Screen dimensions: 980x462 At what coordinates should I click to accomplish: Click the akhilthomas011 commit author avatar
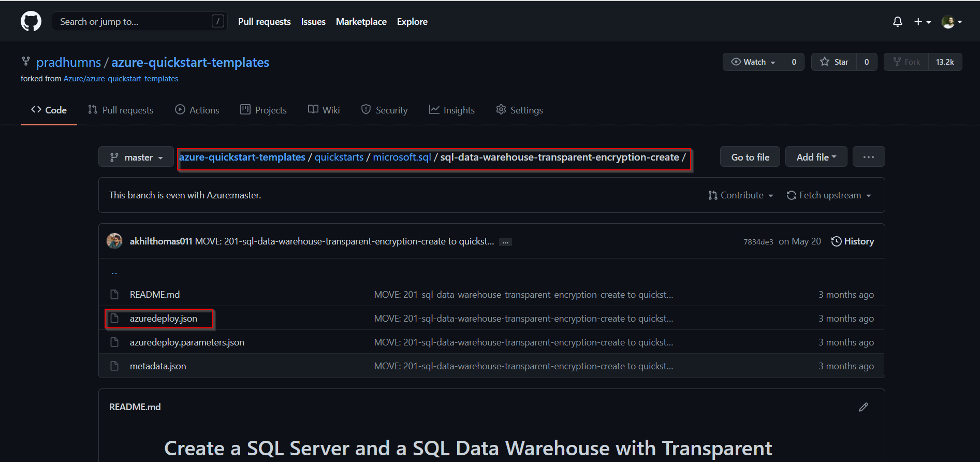point(114,241)
